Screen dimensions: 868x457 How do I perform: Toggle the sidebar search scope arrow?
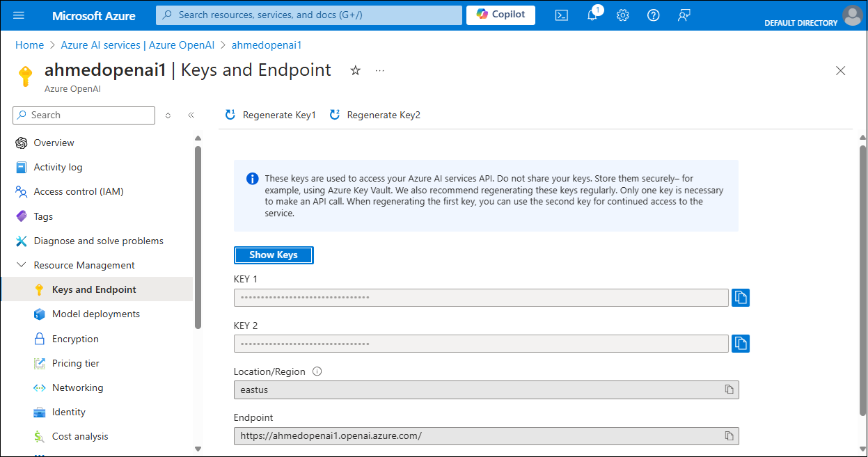tap(168, 115)
